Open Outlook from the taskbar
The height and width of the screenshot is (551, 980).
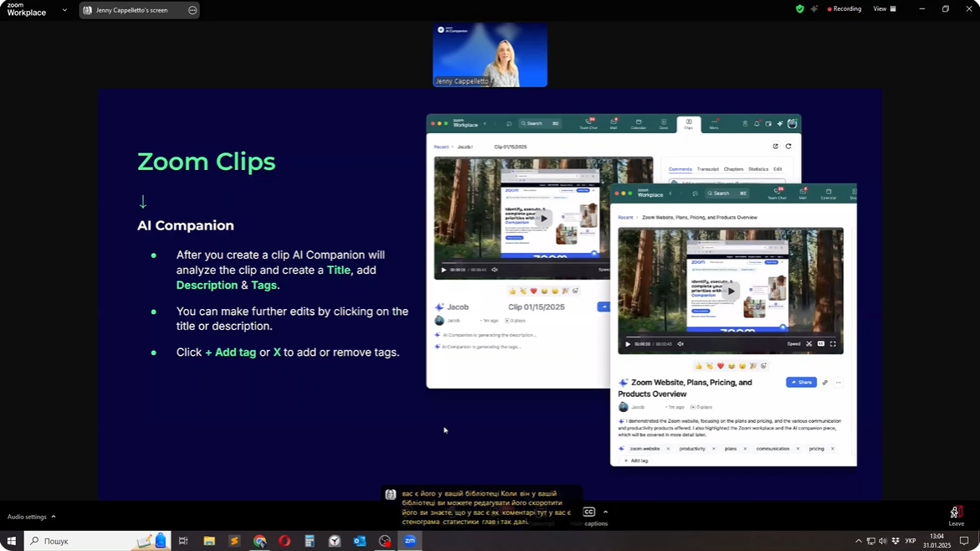tap(359, 541)
